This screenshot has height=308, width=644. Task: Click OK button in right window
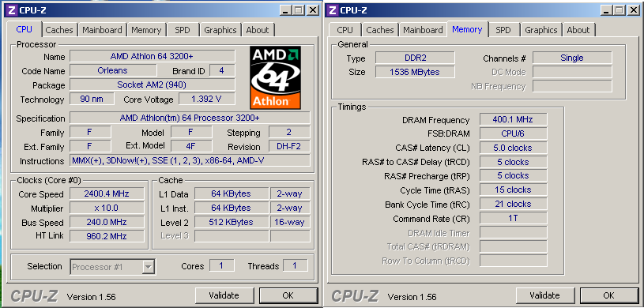[609, 295]
